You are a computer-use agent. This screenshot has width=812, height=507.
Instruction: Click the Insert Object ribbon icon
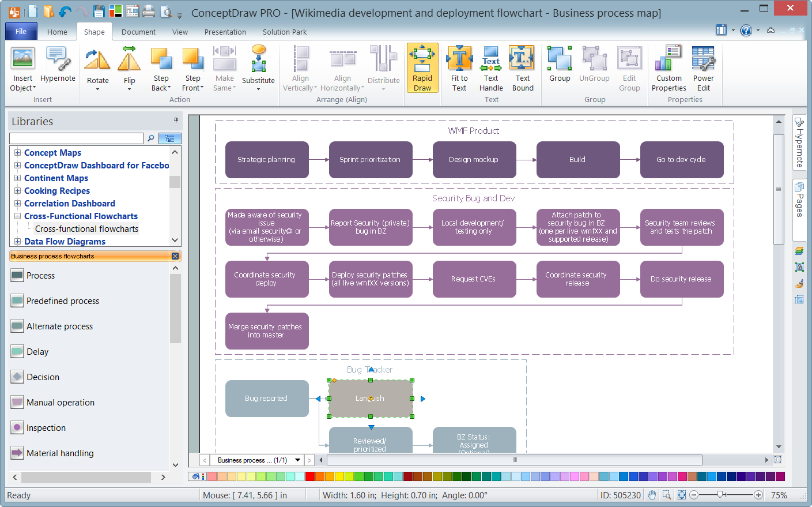click(x=23, y=58)
